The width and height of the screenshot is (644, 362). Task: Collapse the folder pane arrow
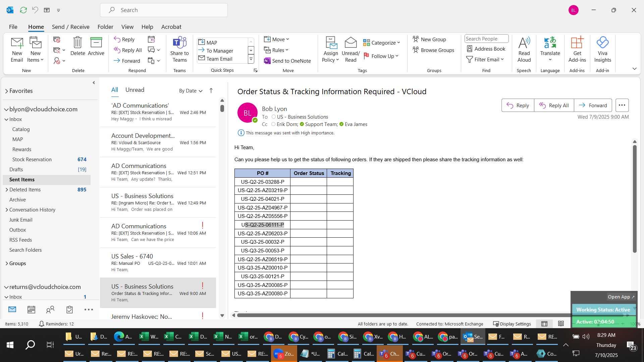94,82
